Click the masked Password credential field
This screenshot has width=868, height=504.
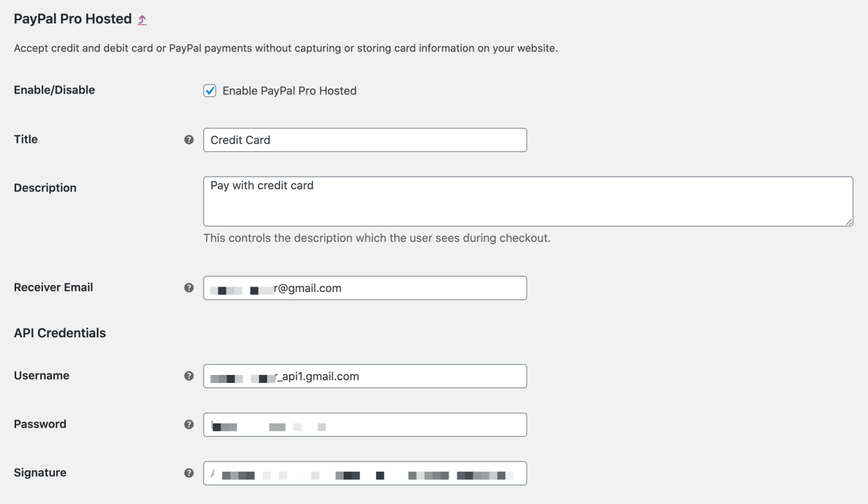click(x=365, y=424)
